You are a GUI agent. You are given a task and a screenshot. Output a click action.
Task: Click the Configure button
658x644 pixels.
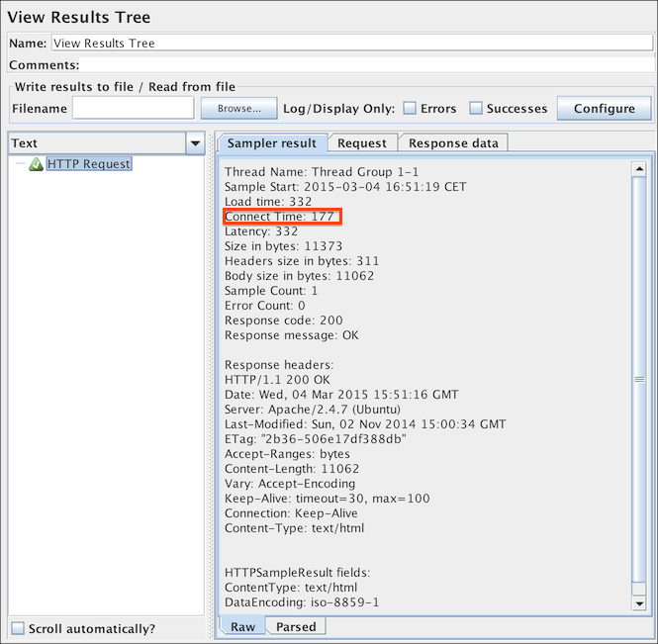(604, 108)
